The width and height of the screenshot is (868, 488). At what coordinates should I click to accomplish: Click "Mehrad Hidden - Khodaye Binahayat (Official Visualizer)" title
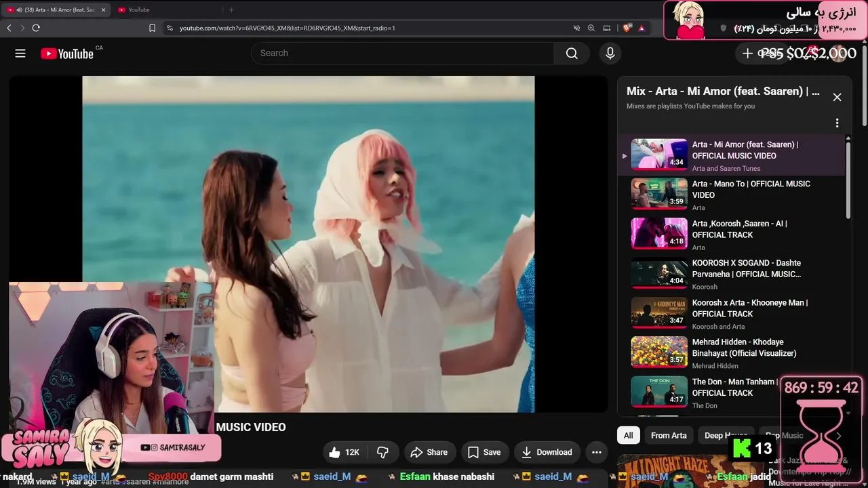(x=745, y=348)
